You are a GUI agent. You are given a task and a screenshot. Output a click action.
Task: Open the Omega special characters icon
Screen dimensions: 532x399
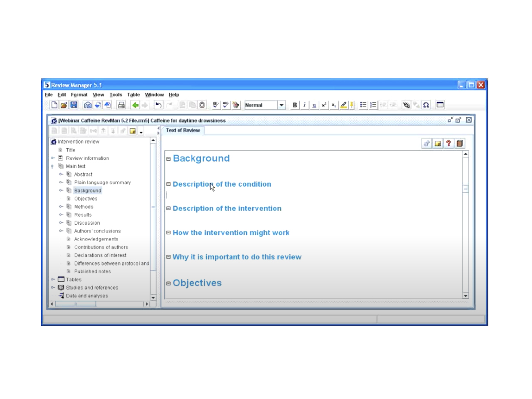pyautogui.click(x=426, y=105)
